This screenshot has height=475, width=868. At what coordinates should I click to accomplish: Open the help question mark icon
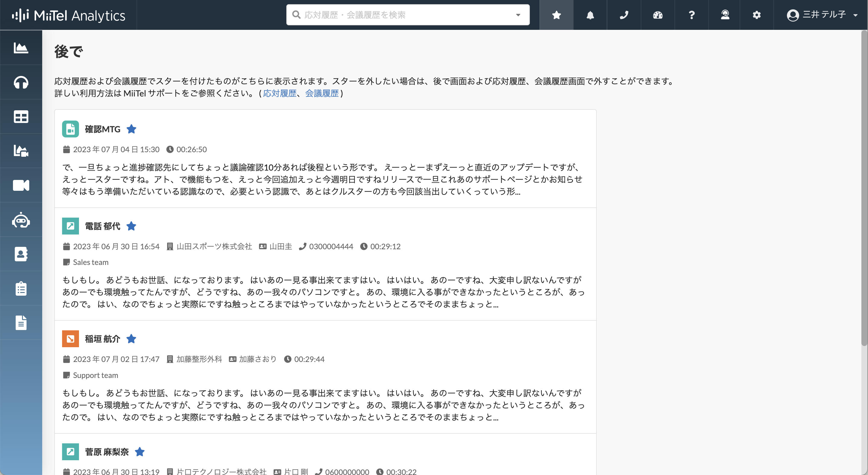[691, 15]
